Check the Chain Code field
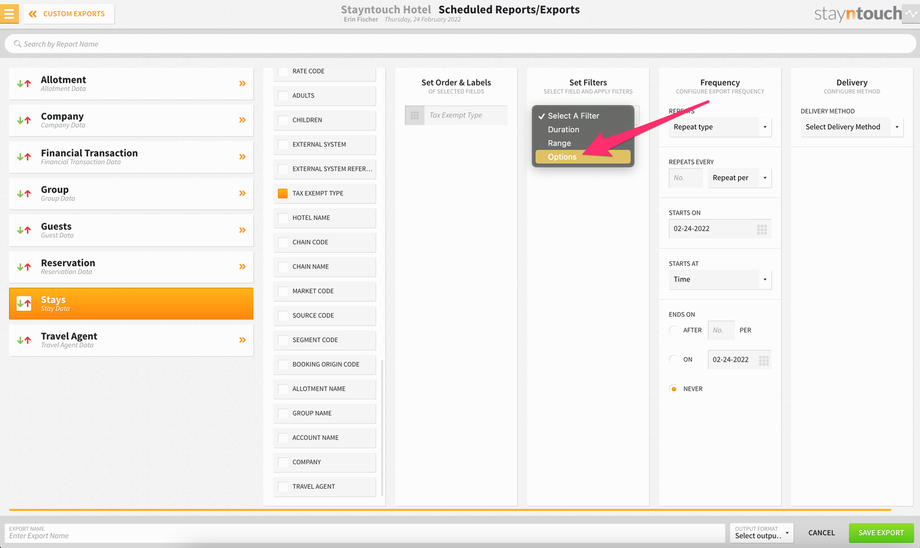The image size is (920, 548). click(283, 242)
